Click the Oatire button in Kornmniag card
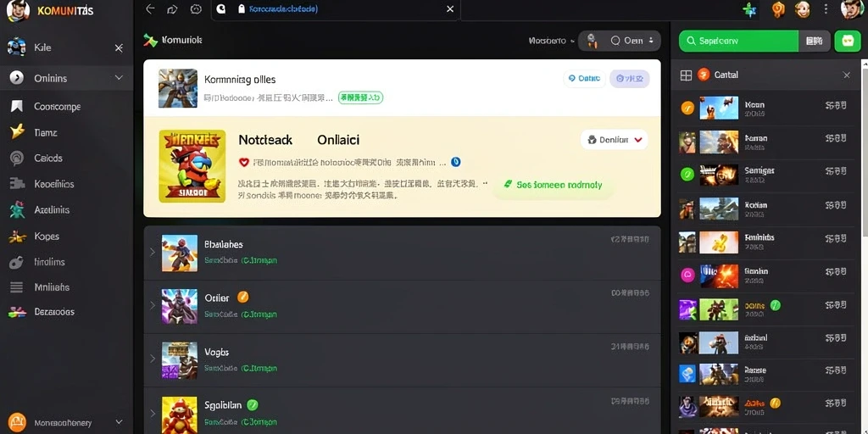 pyautogui.click(x=585, y=79)
